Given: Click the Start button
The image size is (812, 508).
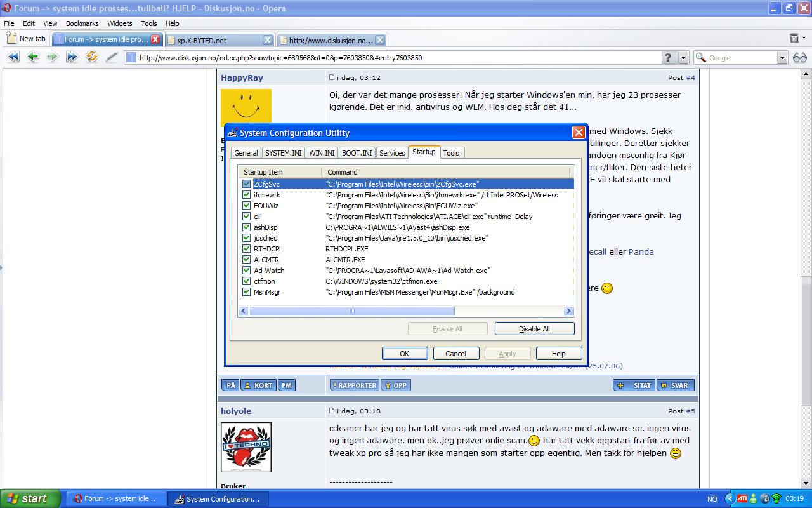Looking at the screenshot, I should click(30, 498).
